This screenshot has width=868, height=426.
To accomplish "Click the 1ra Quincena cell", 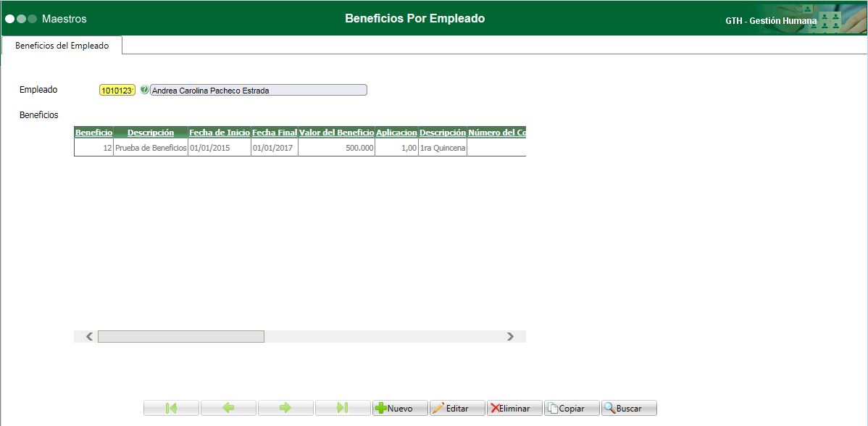I will (443, 148).
